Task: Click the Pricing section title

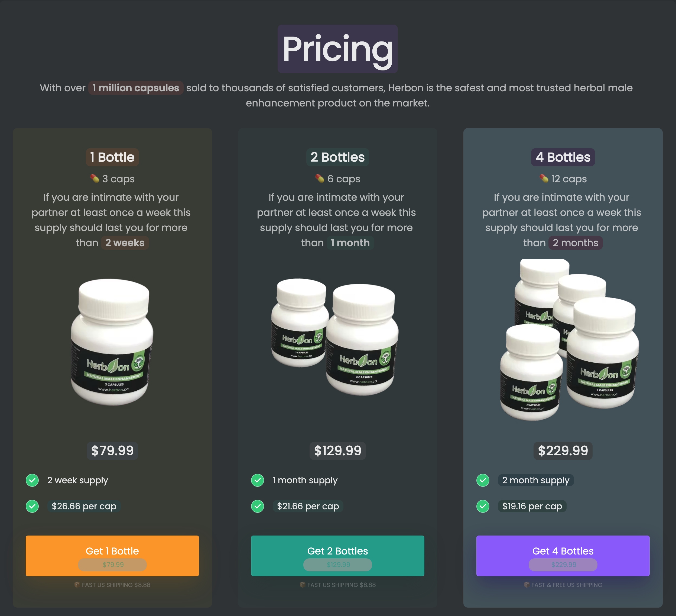Action: pos(337,49)
